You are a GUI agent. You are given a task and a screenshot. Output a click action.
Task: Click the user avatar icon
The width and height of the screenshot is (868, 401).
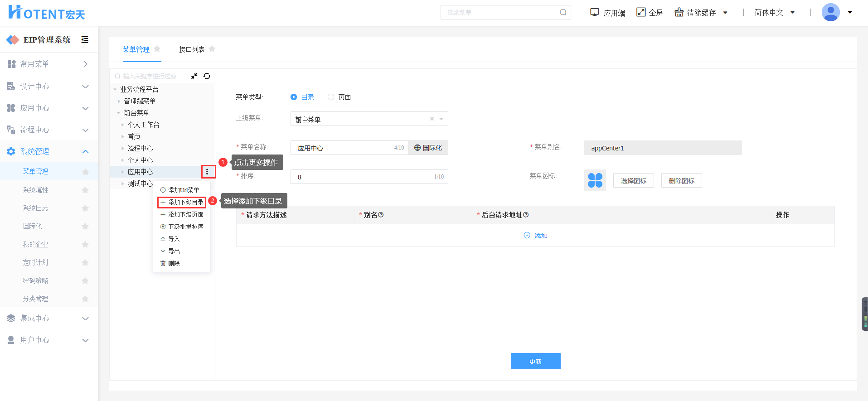coord(831,12)
